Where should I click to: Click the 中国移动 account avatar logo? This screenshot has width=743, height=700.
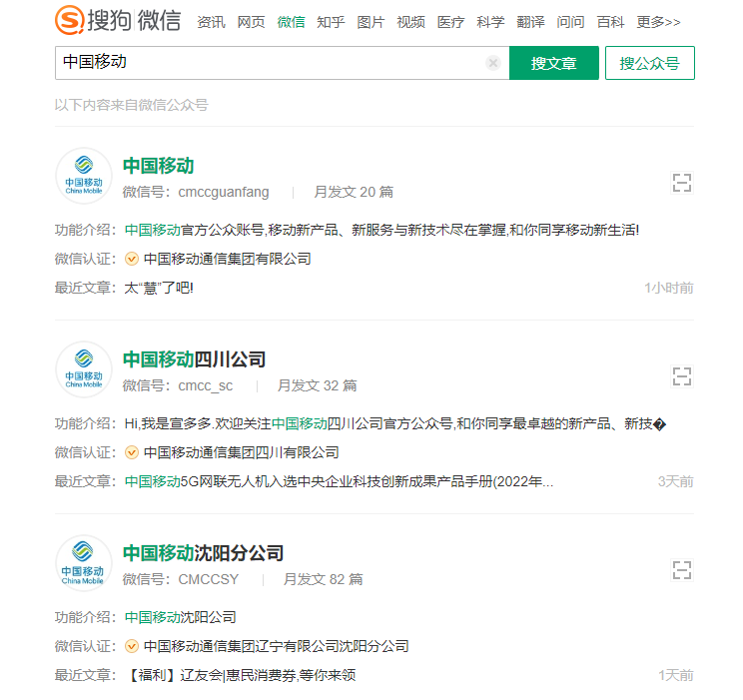(x=84, y=176)
